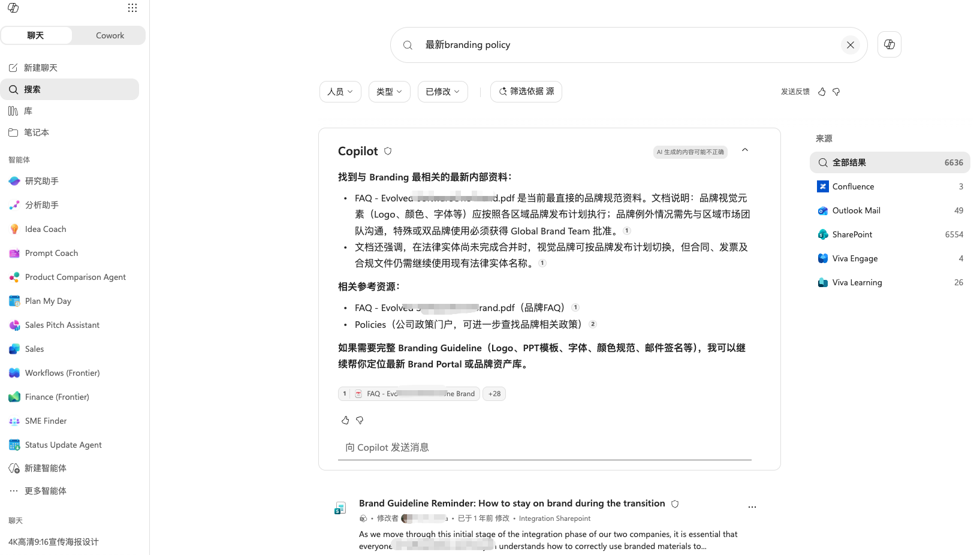Launch the Prompt Coach agent

[70, 253]
